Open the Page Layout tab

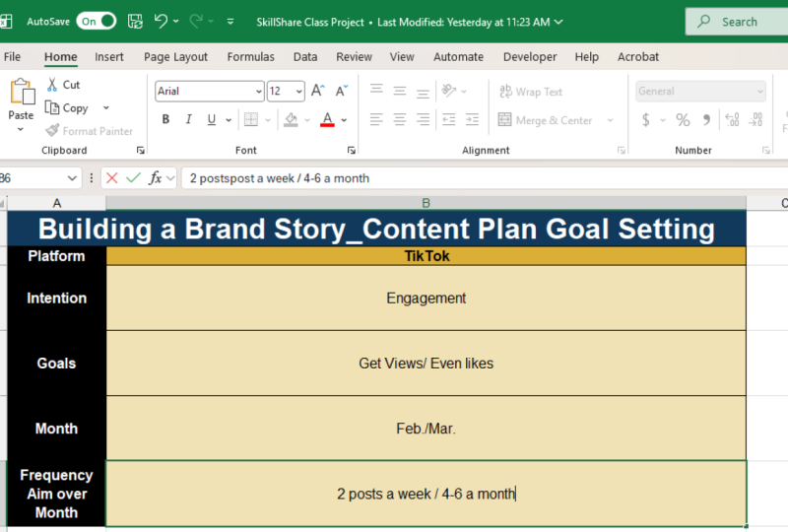[175, 57]
